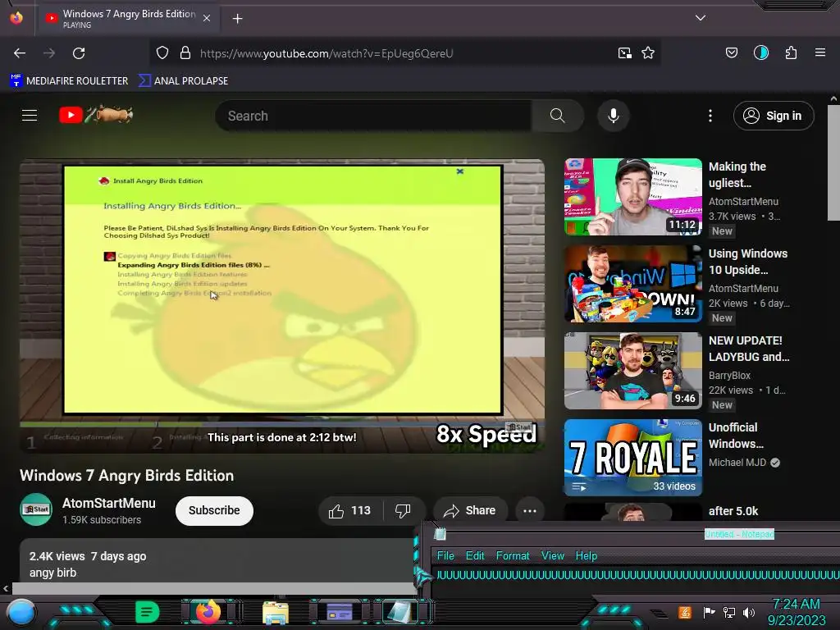Reload the page with the refresh icon
The image size is (840, 630).
pyautogui.click(x=79, y=53)
